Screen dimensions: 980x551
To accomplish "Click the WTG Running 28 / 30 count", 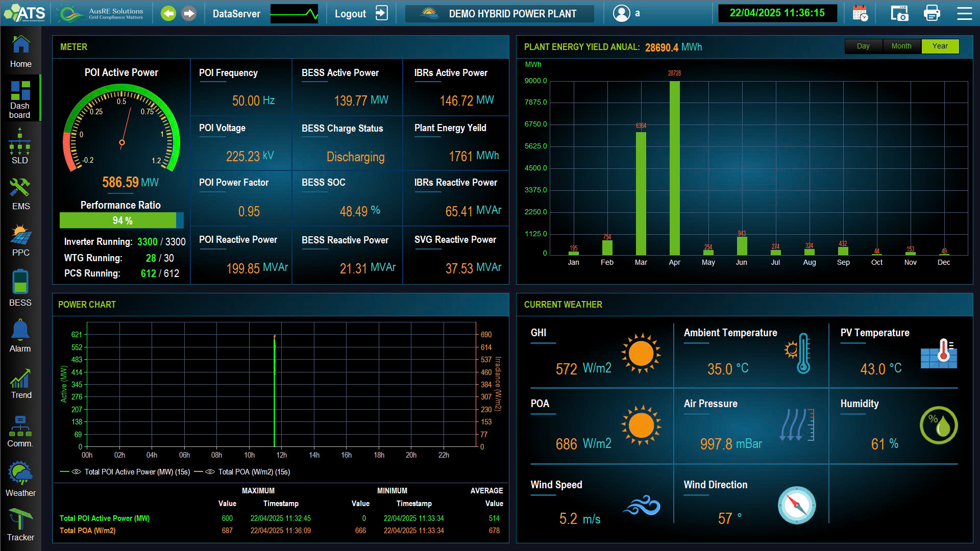I will tap(160, 258).
